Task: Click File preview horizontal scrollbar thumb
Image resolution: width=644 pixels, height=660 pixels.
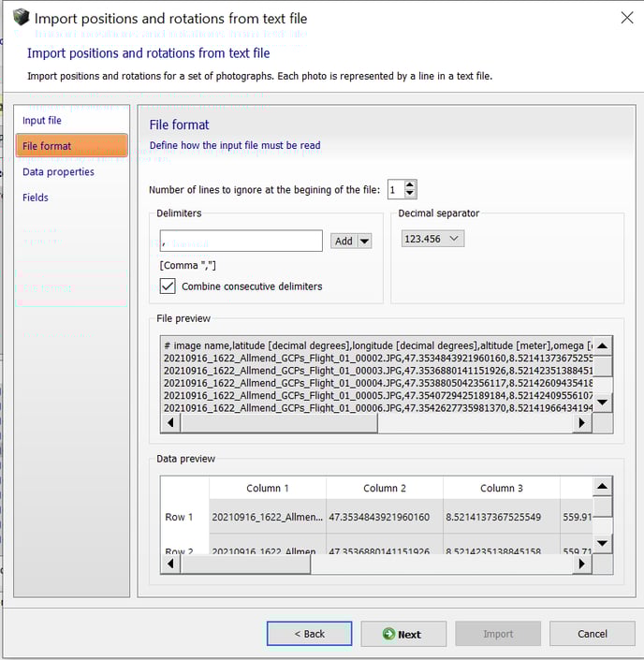Action: [279, 422]
